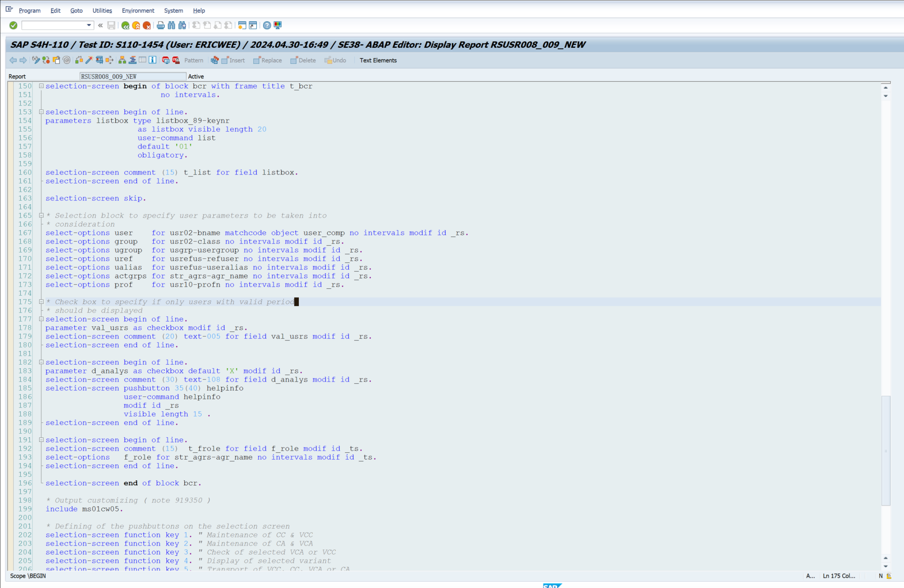
Task: Activate the program using magic wand icon
Action: click(x=89, y=60)
